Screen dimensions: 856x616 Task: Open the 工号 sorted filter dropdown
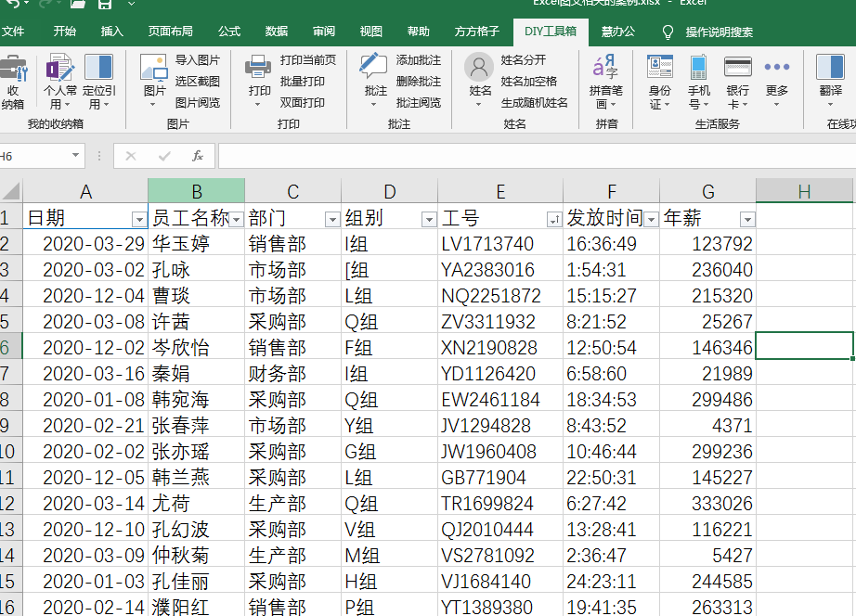(554, 219)
